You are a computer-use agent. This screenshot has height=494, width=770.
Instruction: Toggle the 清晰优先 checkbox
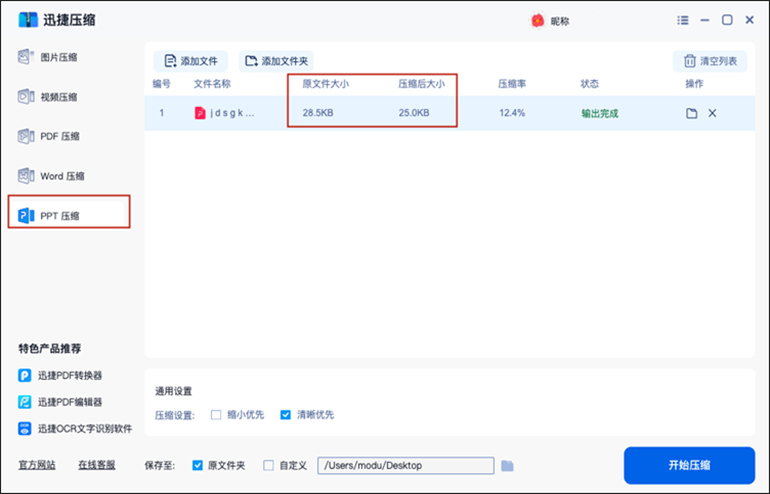(x=285, y=415)
